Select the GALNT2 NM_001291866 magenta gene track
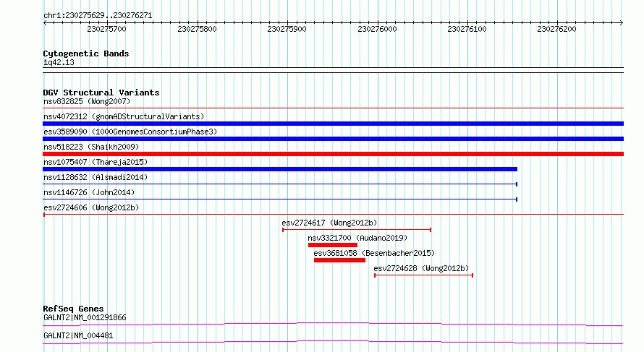Screen dimensions: 644x352 tap(333, 324)
